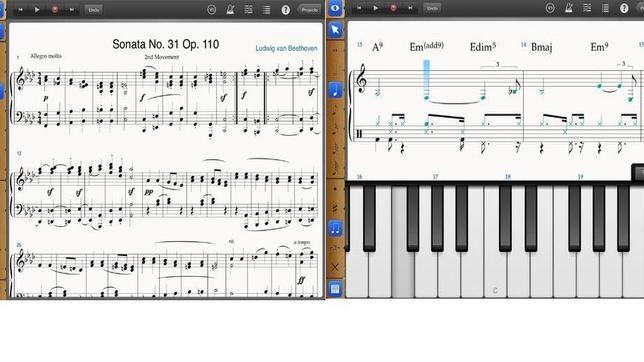Screen dimensions: 644x362
Task: Open the Projects list
Action: [x=310, y=9]
